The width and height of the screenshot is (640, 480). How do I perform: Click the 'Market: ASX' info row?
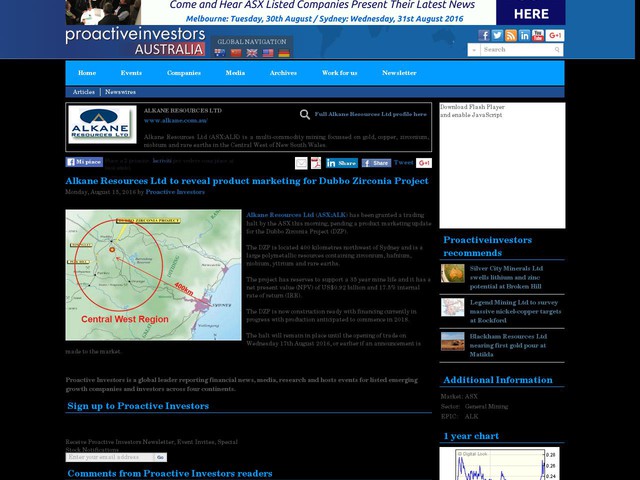[459, 397]
